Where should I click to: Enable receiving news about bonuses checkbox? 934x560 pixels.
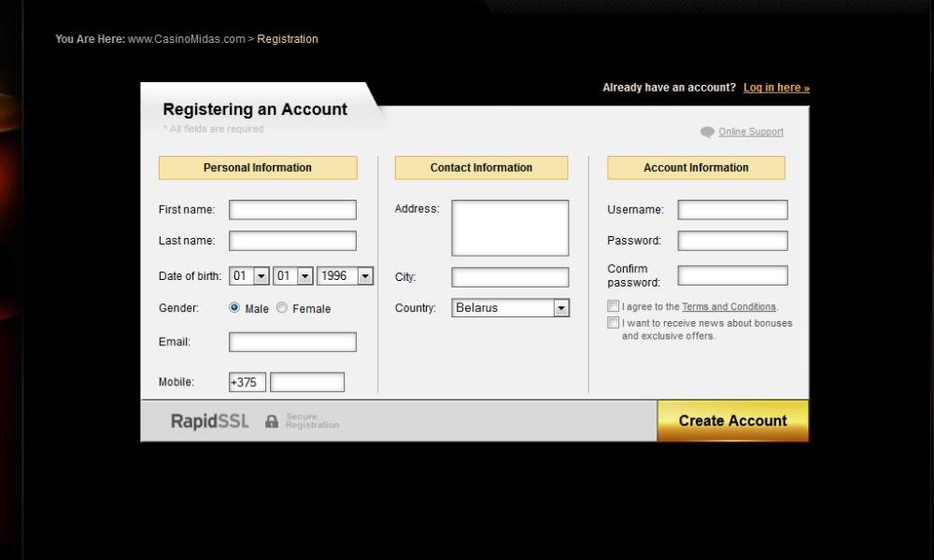click(613, 323)
